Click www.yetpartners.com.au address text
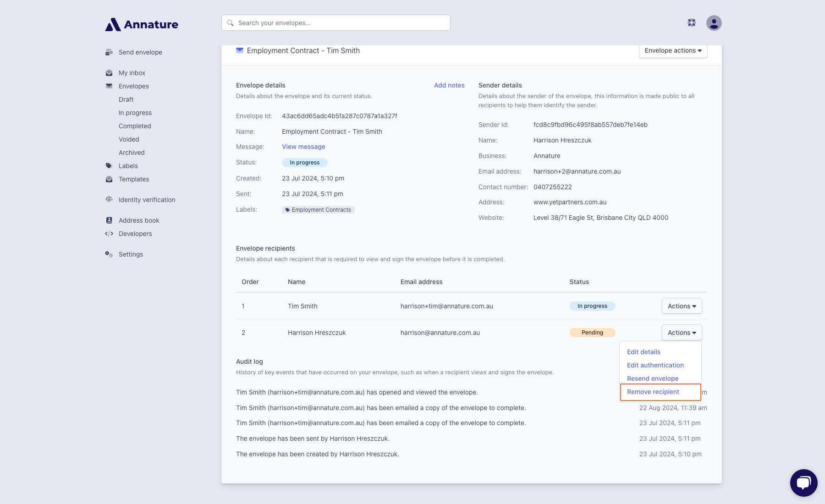Viewport: 825px width, 504px height. [570, 202]
